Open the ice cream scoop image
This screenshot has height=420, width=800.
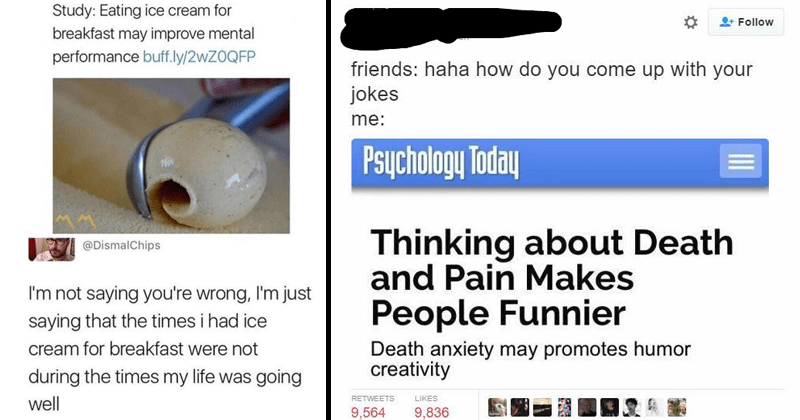coord(171,156)
